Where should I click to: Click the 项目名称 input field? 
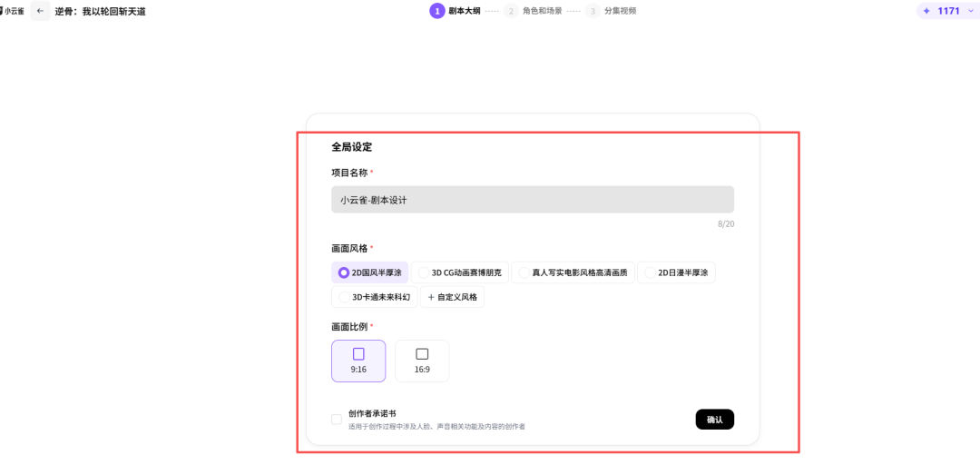click(x=533, y=200)
